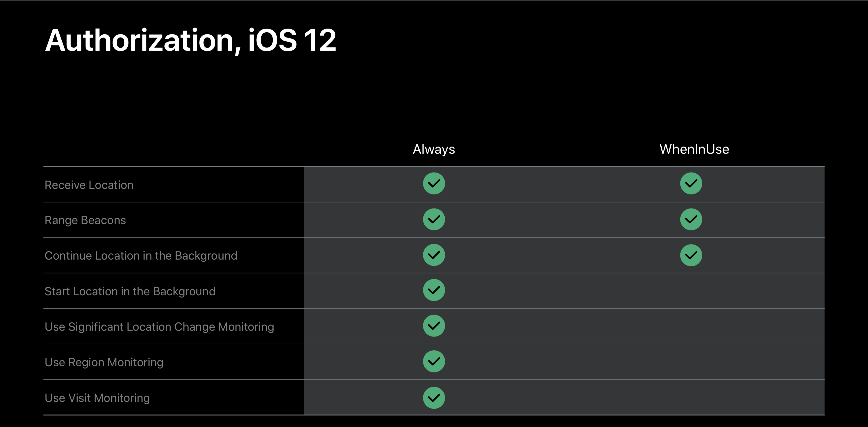Click the WhenInUse checkmark for Receive Location
This screenshot has height=427, width=868.
(691, 184)
